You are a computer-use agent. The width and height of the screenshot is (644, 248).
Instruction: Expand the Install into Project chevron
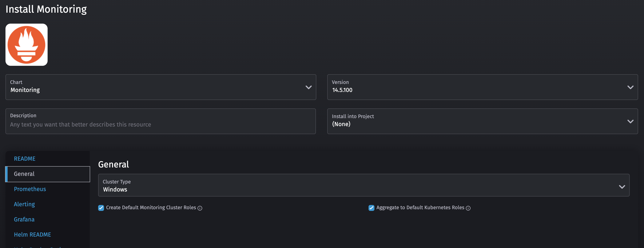[x=631, y=121]
